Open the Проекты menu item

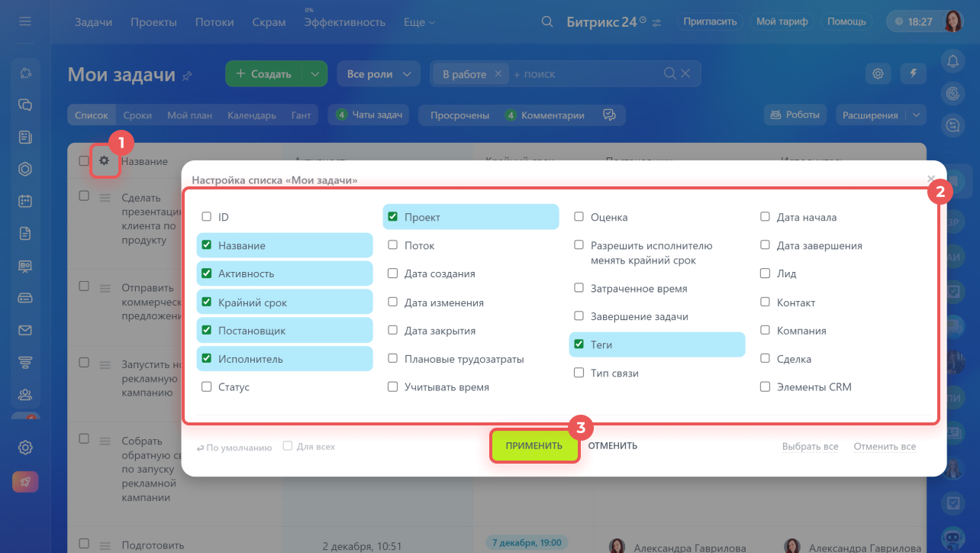tap(153, 22)
